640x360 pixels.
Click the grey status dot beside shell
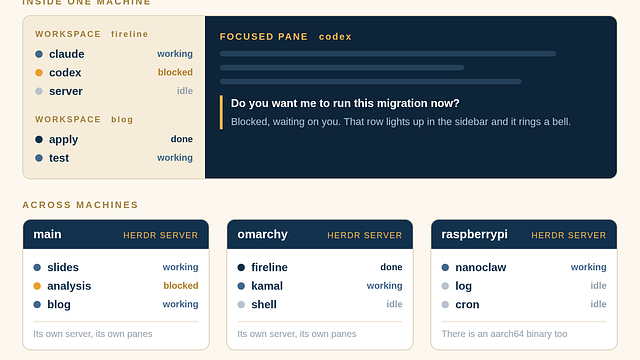coord(241,304)
